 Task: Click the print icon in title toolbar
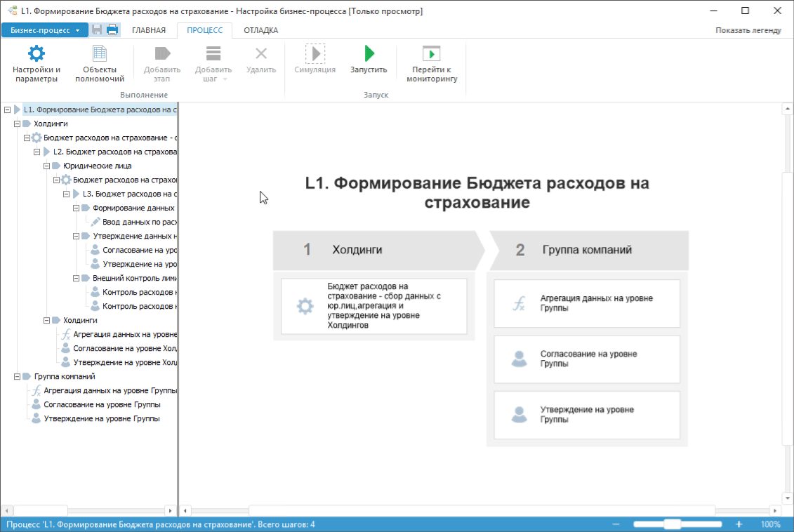click(112, 30)
